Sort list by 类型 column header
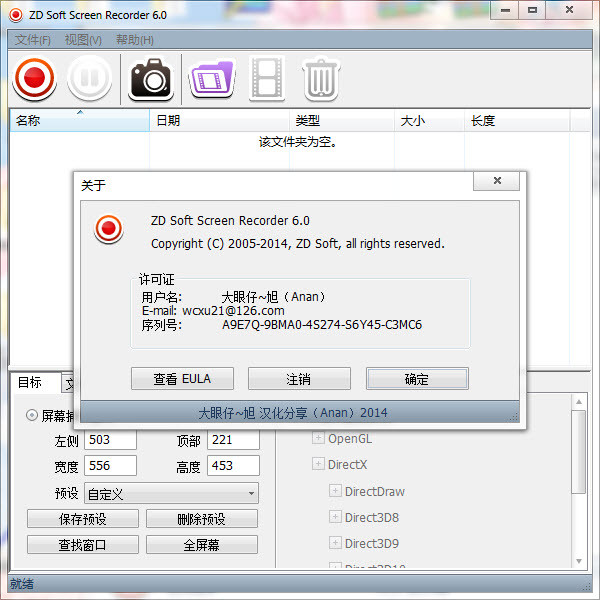600x600 pixels. pyautogui.click(x=342, y=121)
